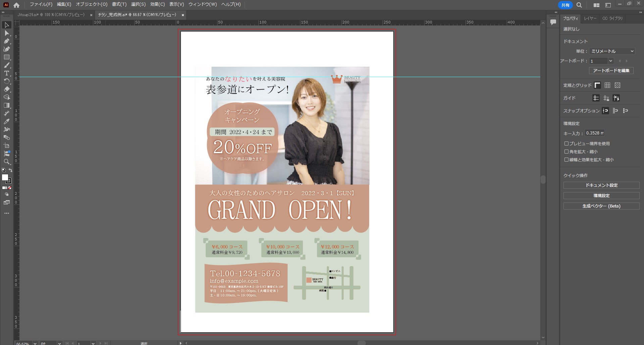Viewport: 644px width, 345px height.
Task: Open the 単位 ミリメートル dropdown
Action: click(x=612, y=51)
